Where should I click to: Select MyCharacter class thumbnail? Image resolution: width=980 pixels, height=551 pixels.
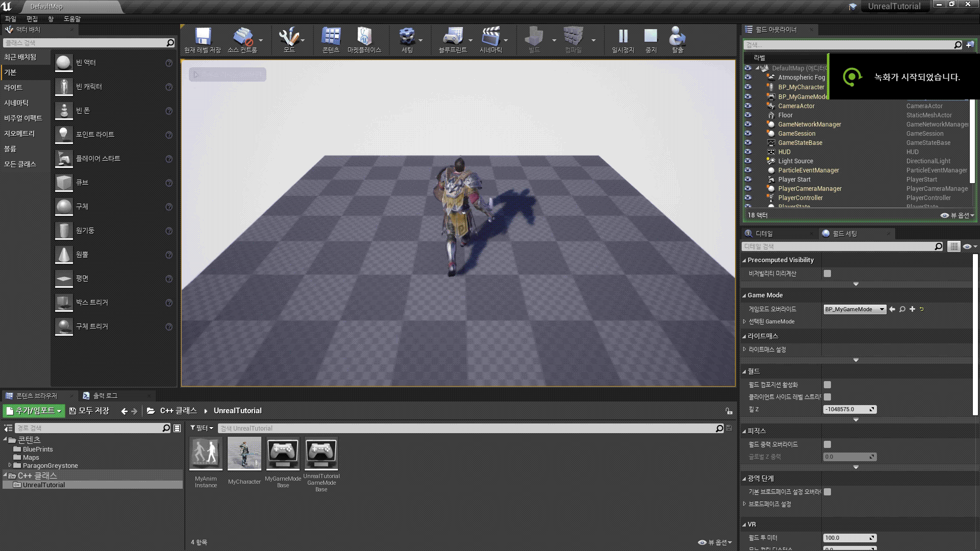click(x=244, y=454)
